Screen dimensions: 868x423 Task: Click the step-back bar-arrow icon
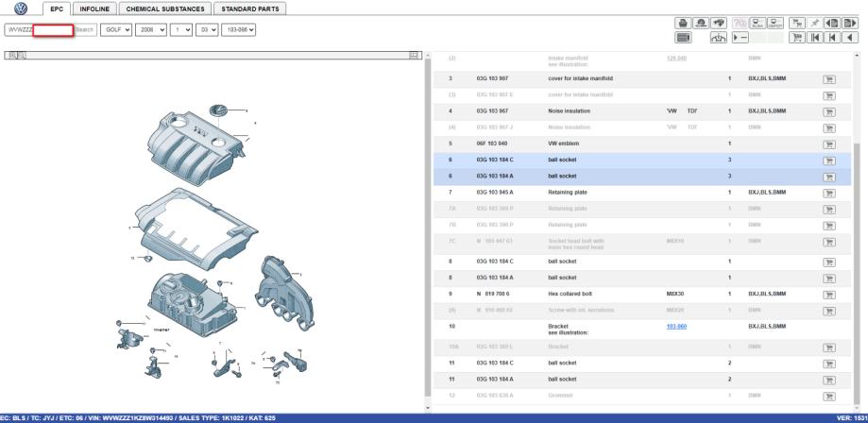[832, 37]
